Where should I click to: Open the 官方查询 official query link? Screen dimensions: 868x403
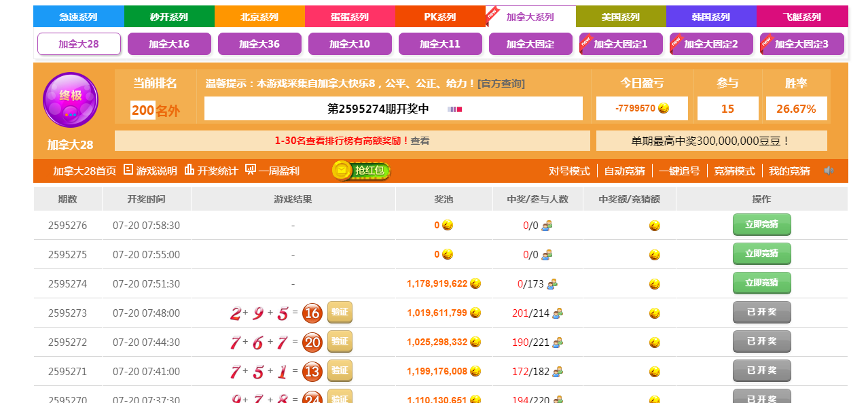tap(501, 84)
